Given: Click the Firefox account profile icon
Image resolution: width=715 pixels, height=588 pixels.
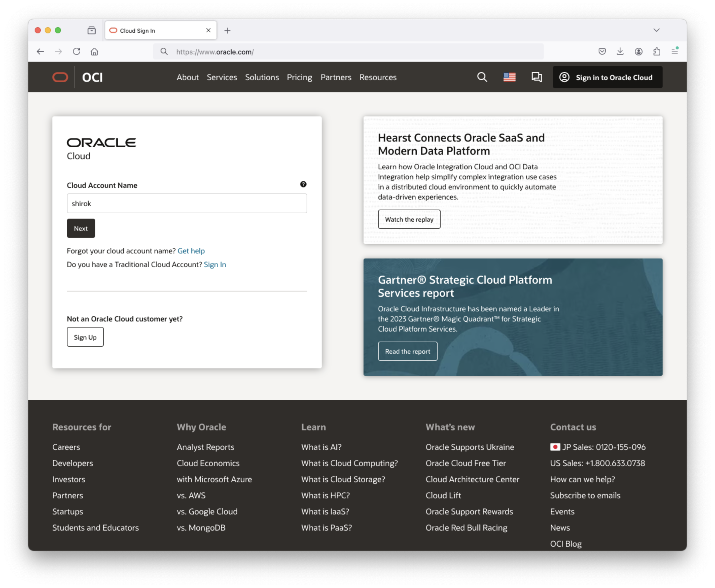Looking at the screenshot, I should click(x=638, y=51).
